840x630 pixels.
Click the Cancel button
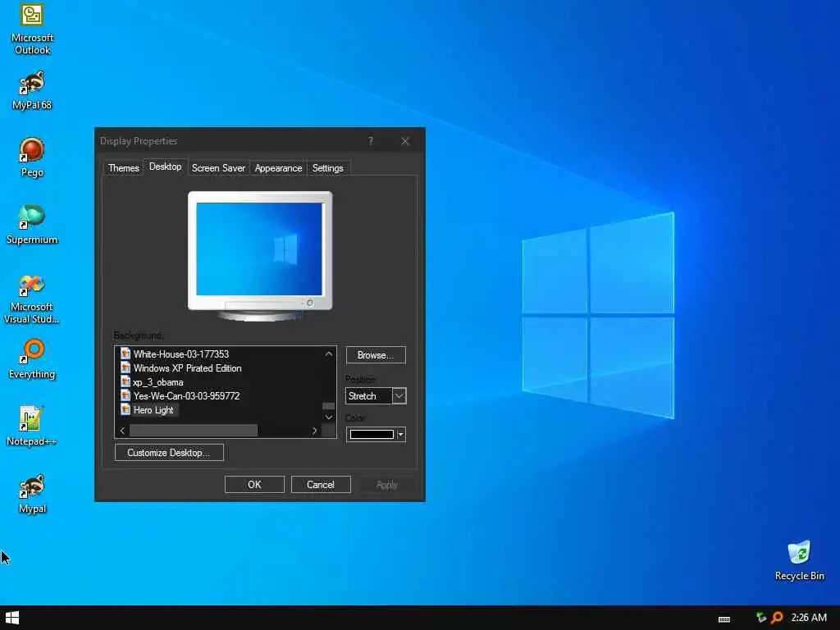coord(321,485)
